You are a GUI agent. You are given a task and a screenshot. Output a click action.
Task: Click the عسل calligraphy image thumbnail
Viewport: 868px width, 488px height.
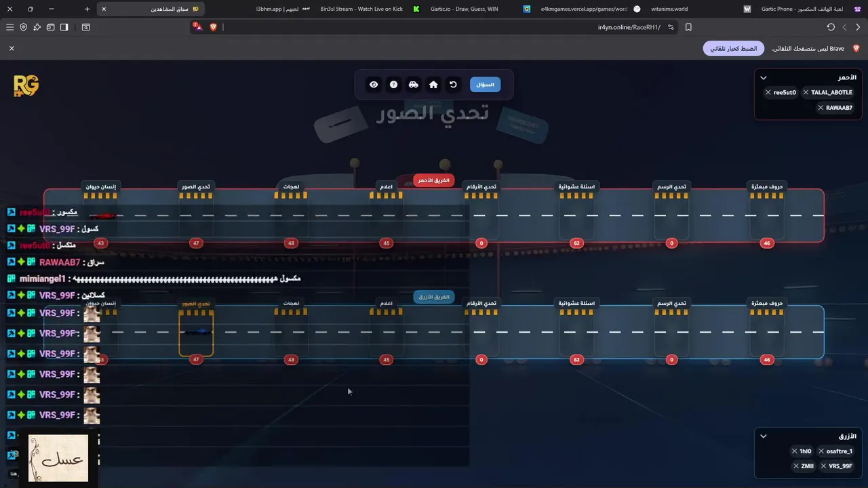pos(58,458)
